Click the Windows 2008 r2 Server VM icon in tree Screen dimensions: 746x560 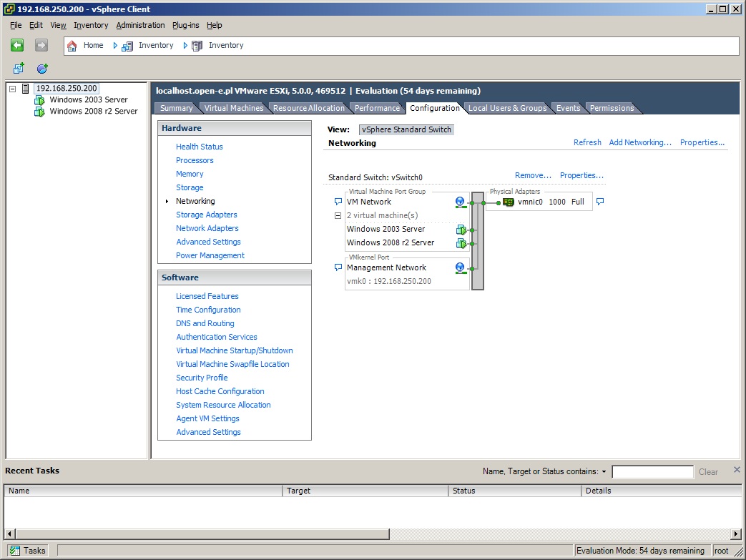click(39, 112)
